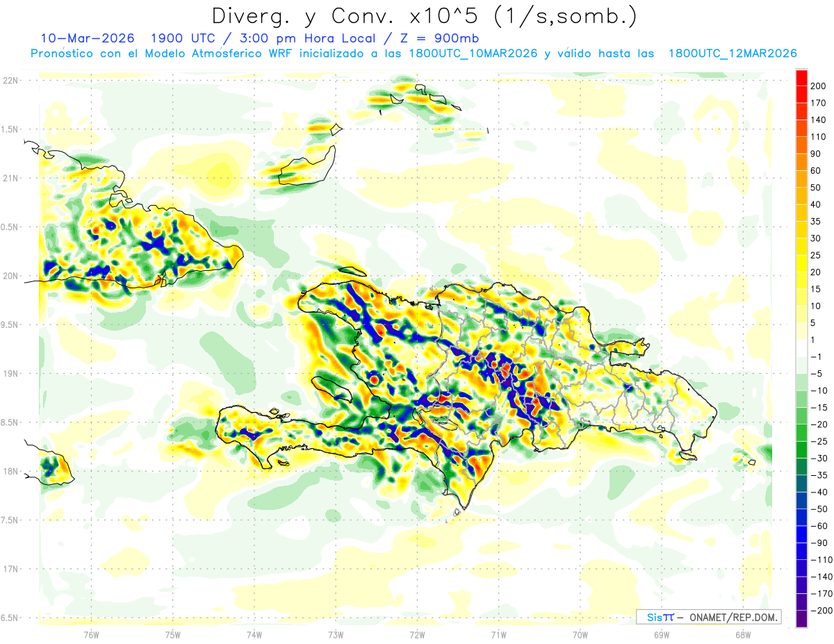
Task: Click the color bar label "-110"
Action: click(823, 560)
